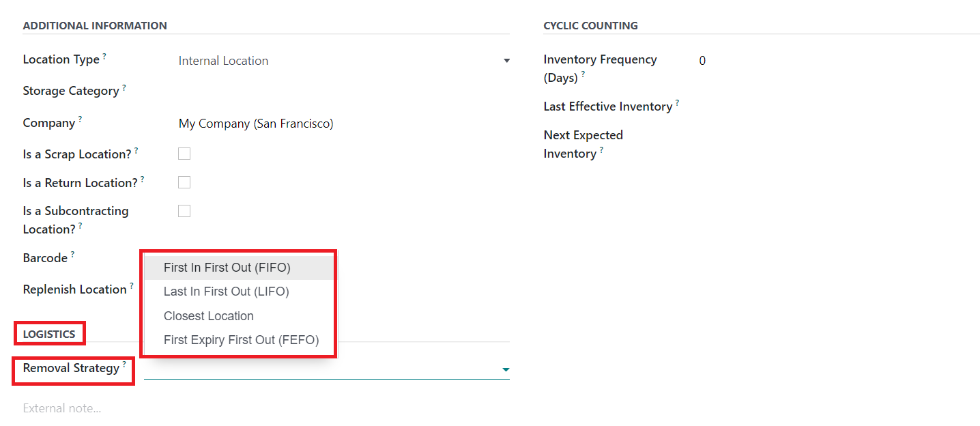Click help tooltip icon beside Storage Category
Image resolution: width=980 pixels, height=426 pixels.
click(x=124, y=87)
